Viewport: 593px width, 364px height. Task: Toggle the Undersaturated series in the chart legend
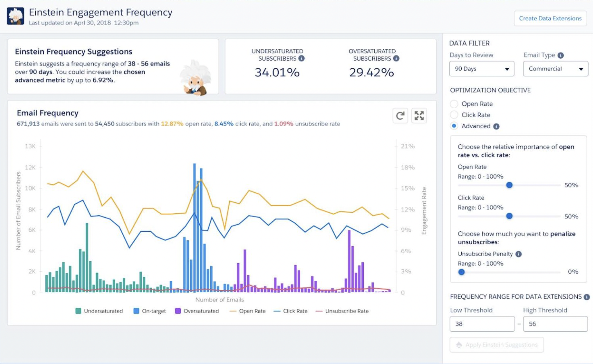(x=99, y=311)
